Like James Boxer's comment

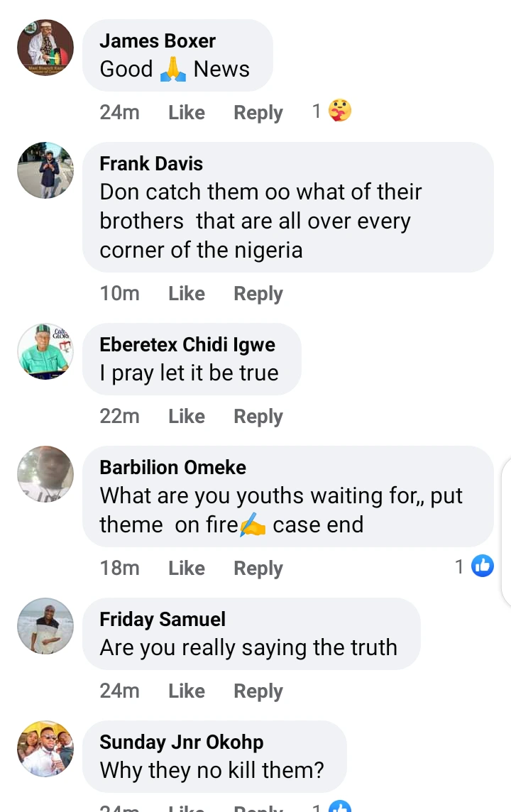coord(187,112)
